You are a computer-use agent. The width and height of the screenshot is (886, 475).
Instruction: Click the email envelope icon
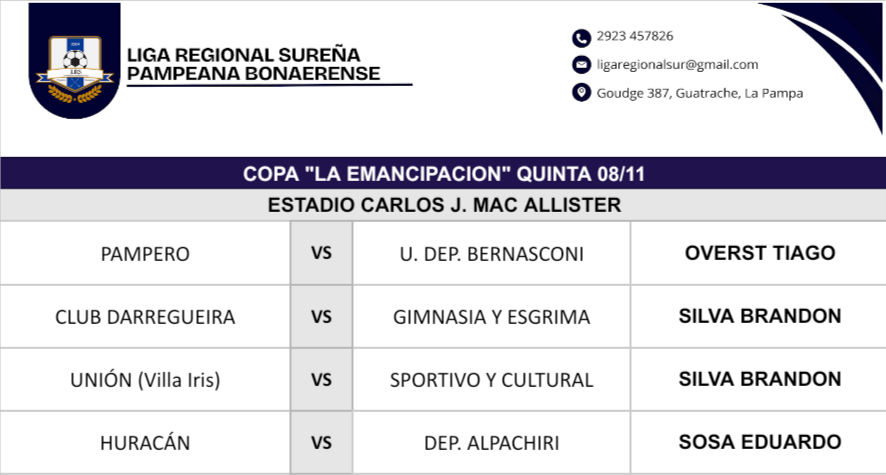[581, 65]
